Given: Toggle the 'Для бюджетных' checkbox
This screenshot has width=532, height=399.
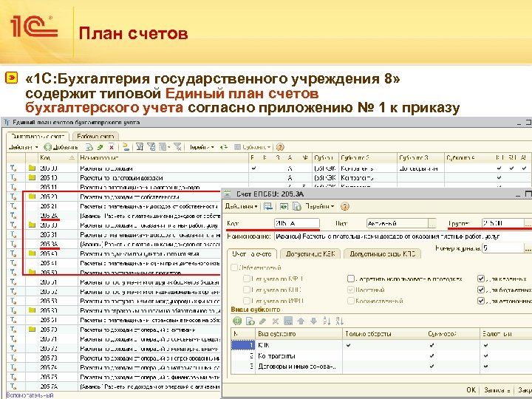Looking at the screenshot, I should click(x=481, y=290).
